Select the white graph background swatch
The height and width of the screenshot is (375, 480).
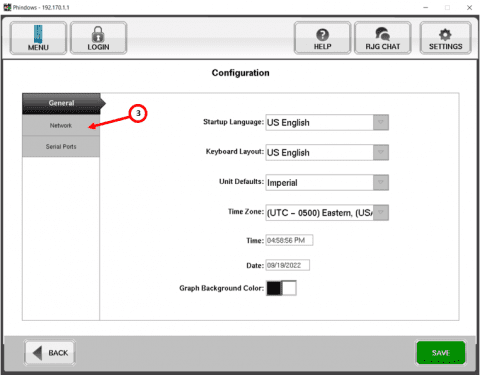[x=289, y=288]
